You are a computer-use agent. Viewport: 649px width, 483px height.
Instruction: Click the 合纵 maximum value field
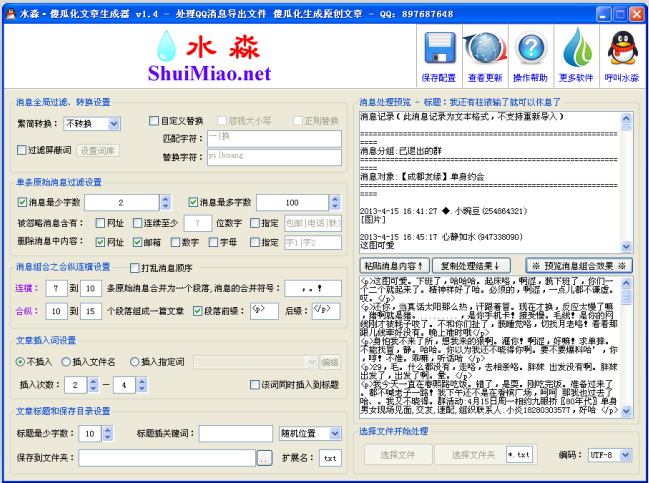pyautogui.click(x=91, y=311)
